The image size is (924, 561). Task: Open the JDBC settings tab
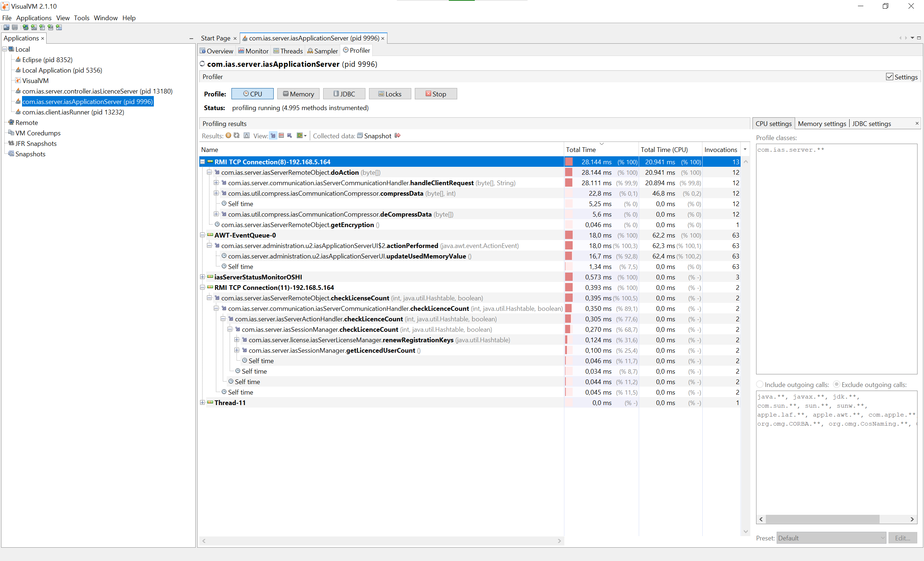(872, 124)
